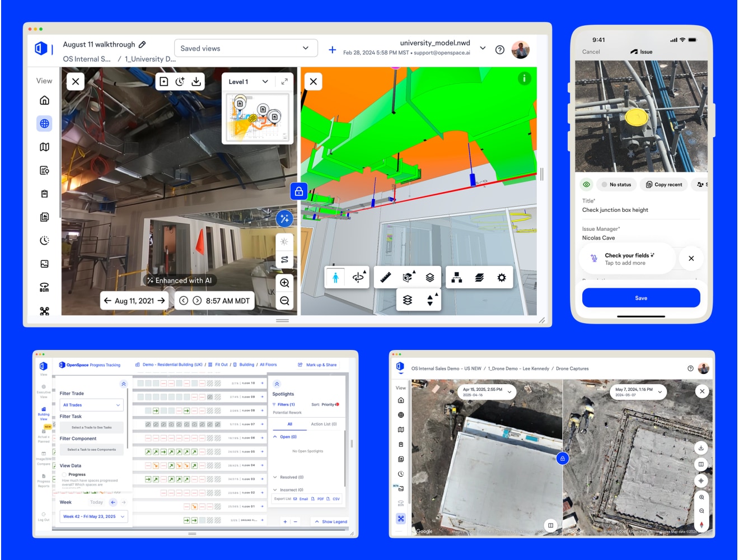Viewport: 739px width, 560px height.
Task: Expand the Apr 15, 2025 date dropdown
Action: coord(485,392)
